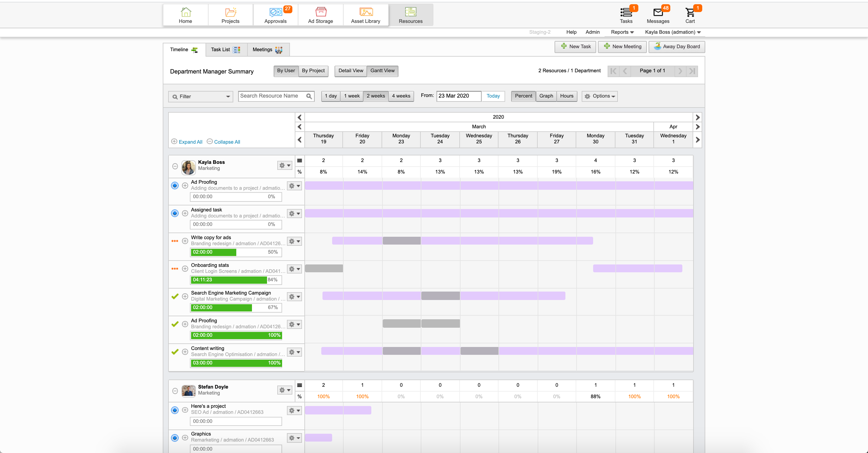The height and width of the screenshot is (453, 868).
Task: Open the Ad Storage icon
Action: click(x=320, y=12)
